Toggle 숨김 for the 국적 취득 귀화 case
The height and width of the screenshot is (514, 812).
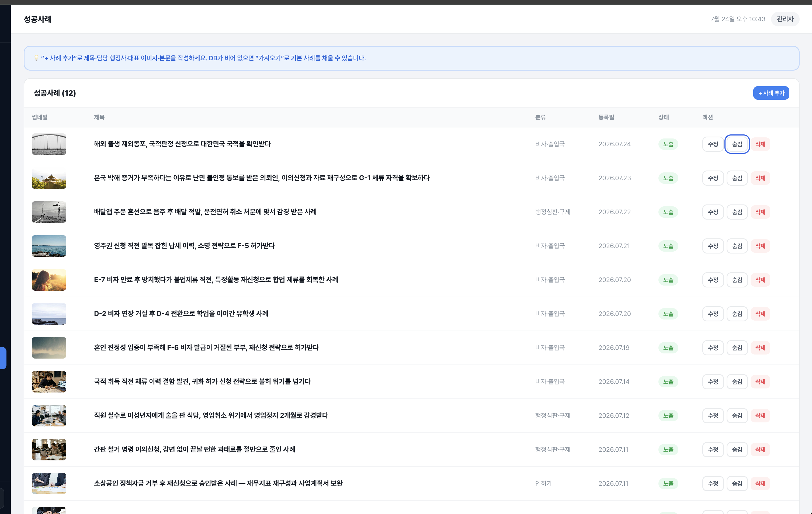(737, 382)
